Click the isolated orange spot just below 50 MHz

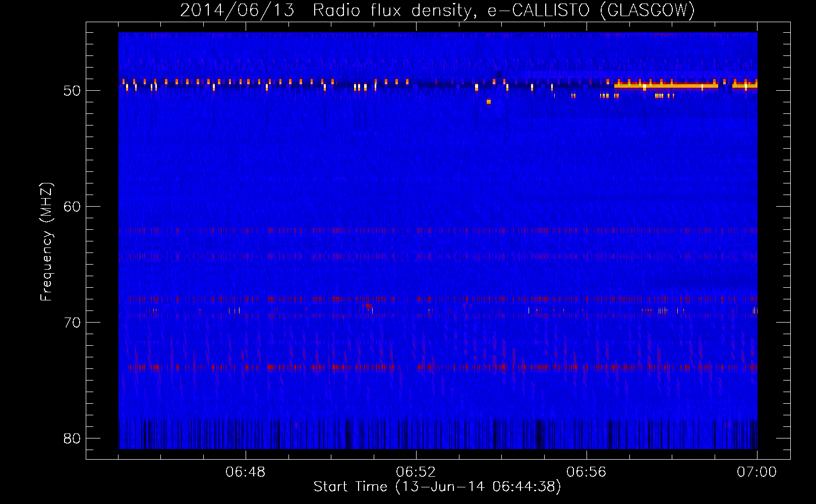pyautogui.click(x=489, y=102)
